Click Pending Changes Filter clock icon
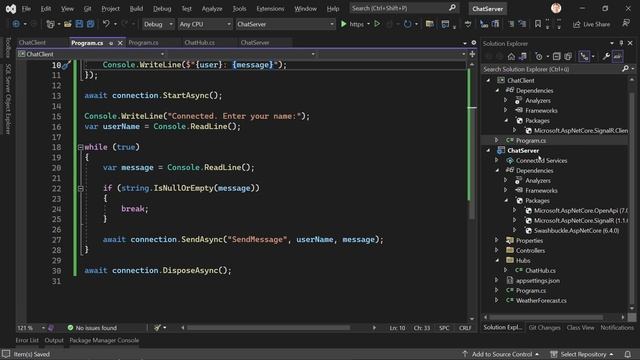The height and width of the screenshot is (360, 640). coord(539,56)
